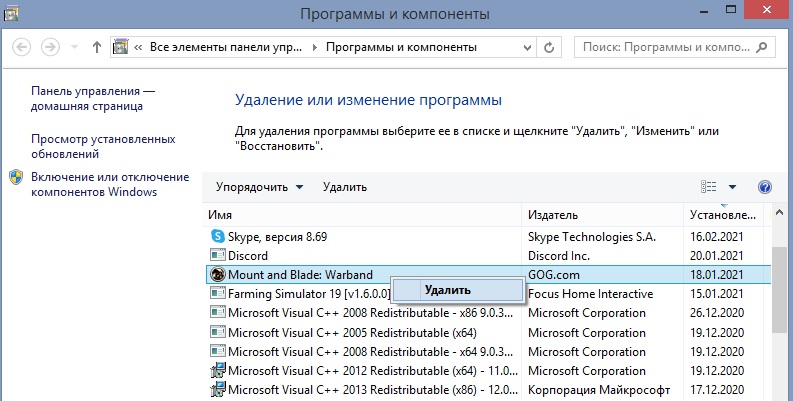Select Visual C++ 2013 Redistributable (x86) entry
This screenshot has width=793, height=401.
point(373,390)
